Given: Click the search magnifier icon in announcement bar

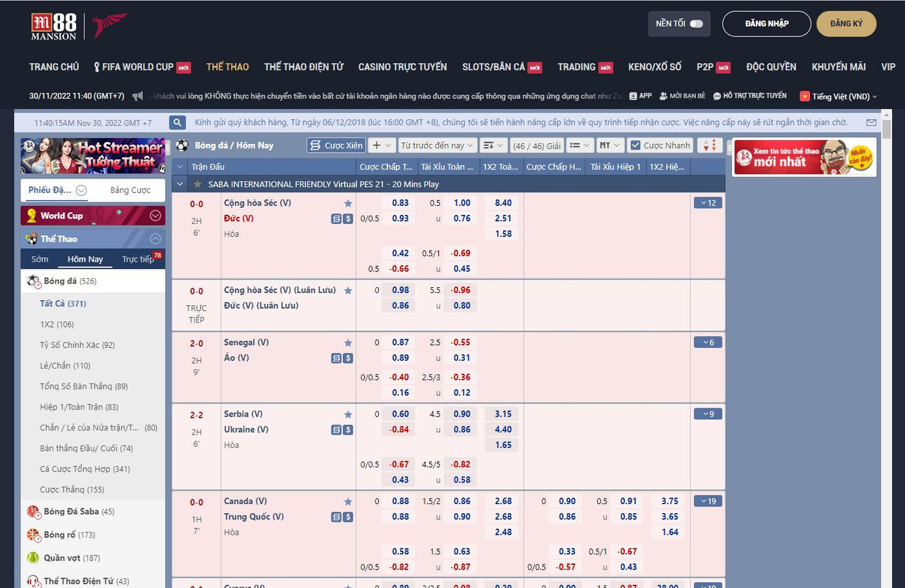Looking at the screenshot, I should coord(177,122).
